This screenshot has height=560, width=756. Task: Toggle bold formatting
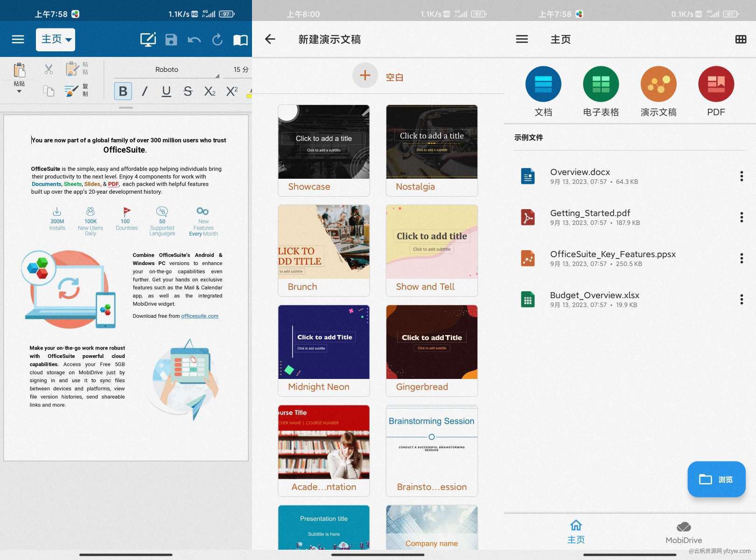click(123, 91)
